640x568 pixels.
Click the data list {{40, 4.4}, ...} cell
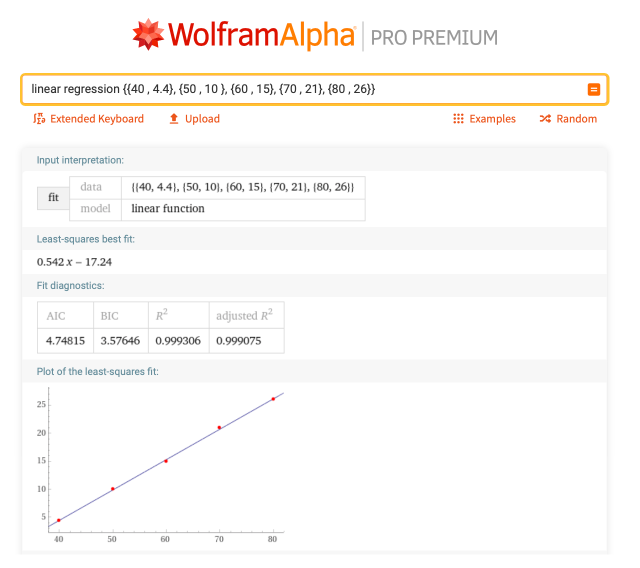pyautogui.click(x=243, y=187)
